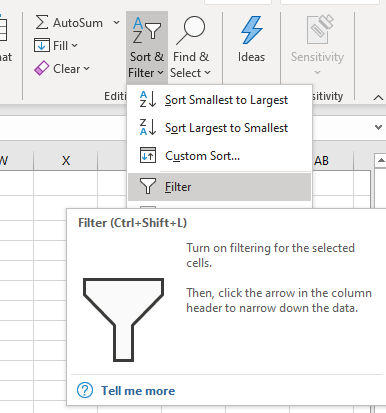Click the Tell me more link
The width and height of the screenshot is (386, 413).
pos(138,391)
